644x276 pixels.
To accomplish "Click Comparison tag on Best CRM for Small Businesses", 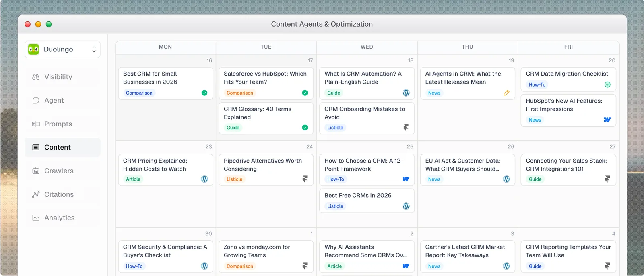I will tap(139, 93).
